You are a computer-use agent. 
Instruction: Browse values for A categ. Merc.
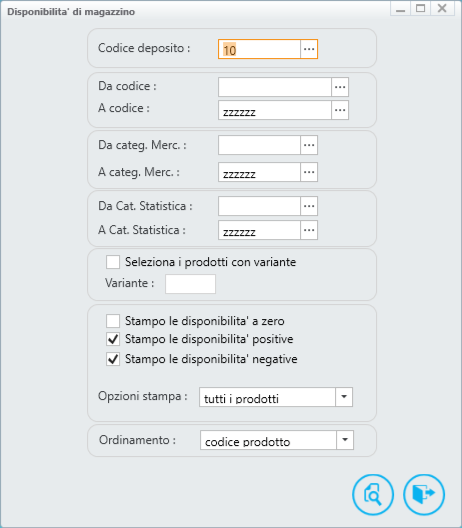coord(309,172)
